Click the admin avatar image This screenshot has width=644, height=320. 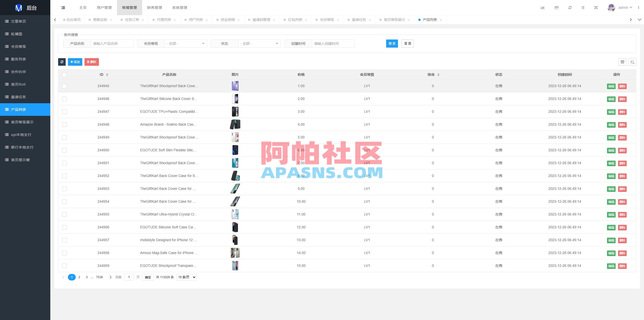[611, 8]
